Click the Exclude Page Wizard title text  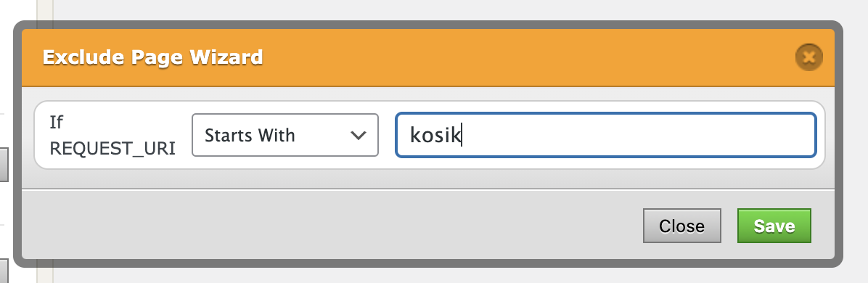click(x=152, y=57)
